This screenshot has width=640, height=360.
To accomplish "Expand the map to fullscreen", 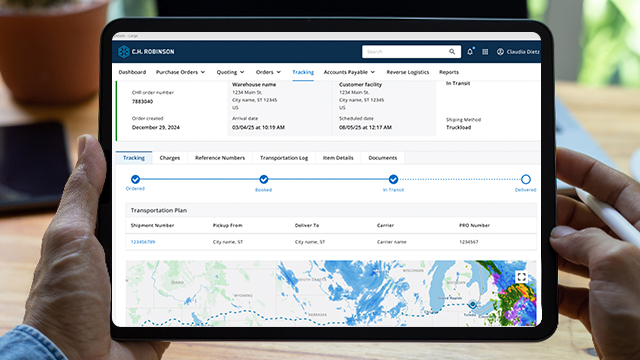I will (521, 277).
